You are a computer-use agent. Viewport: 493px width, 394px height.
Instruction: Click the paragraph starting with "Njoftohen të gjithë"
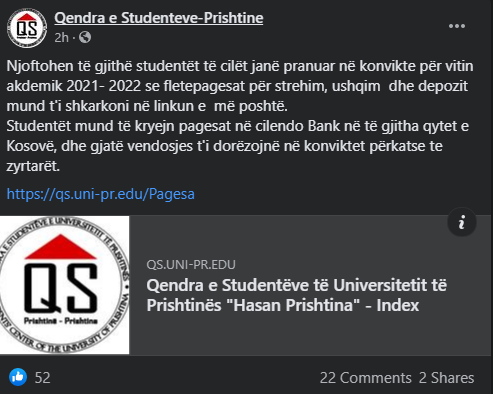tap(240, 86)
